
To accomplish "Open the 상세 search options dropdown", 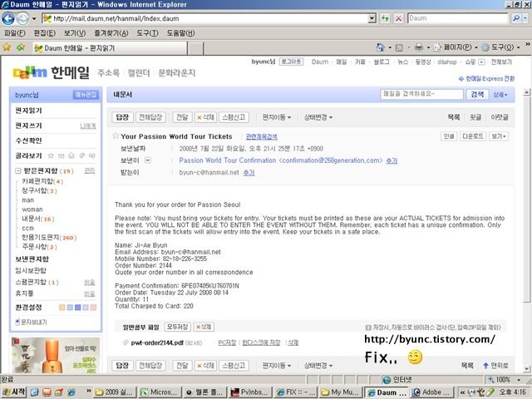I will [x=500, y=95].
